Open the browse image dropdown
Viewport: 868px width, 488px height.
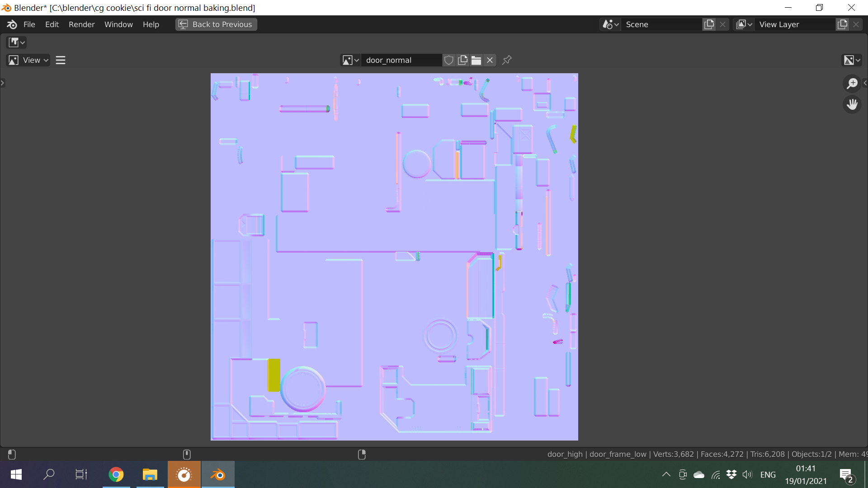(x=350, y=60)
